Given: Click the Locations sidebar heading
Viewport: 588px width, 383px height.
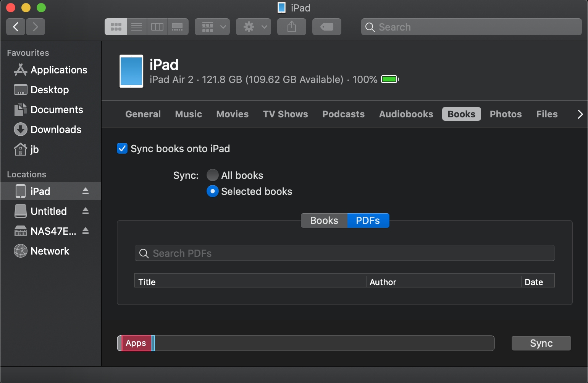Looking at the screenshot, I should (26, 174).
